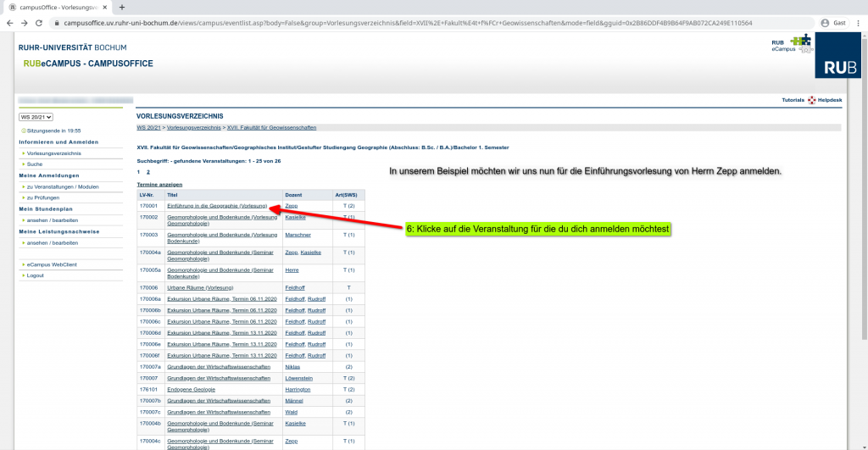Click the browser back arrow
This screenshot has width=868, height=450.
(x=10, y=23)
